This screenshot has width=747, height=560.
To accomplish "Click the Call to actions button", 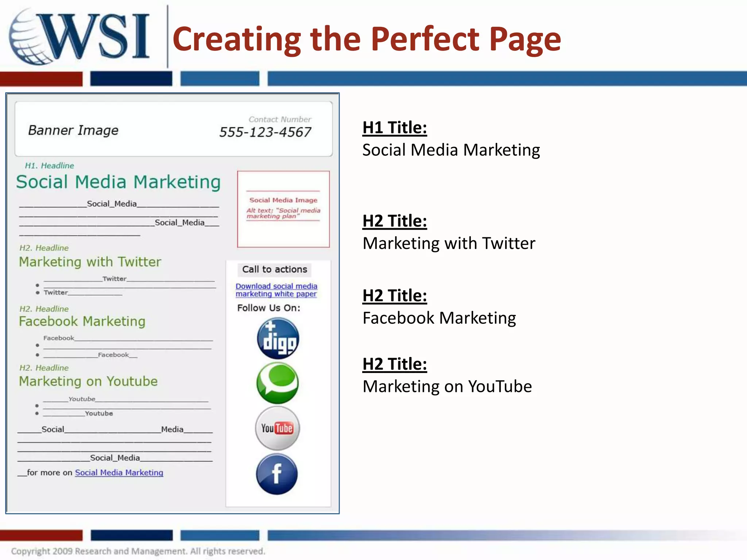I will point(275,269).
